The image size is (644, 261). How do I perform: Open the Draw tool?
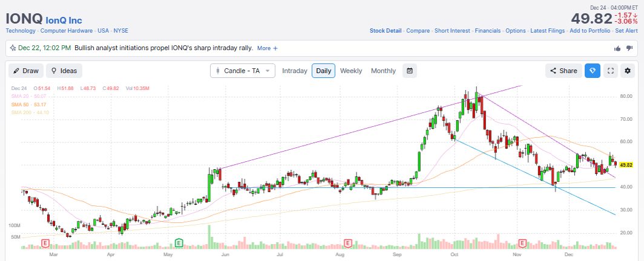[x=26, y=71]
